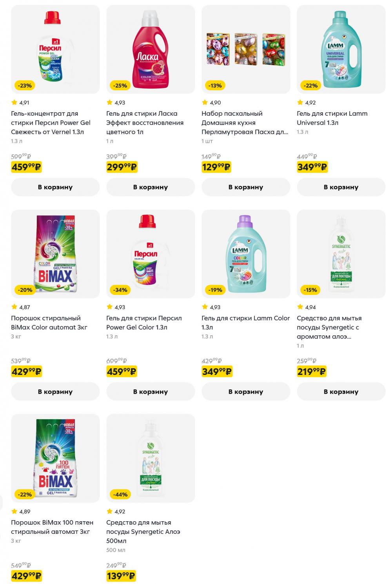Click В корзину for Lamm Universal 1.3л
Viewport: 392px width, 584px height.
coord(341,187)
